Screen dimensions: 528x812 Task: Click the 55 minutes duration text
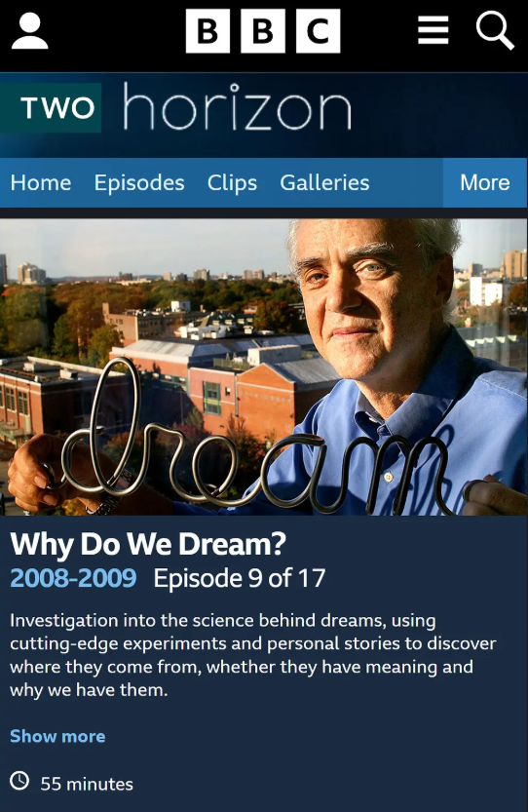pos(87,784)
